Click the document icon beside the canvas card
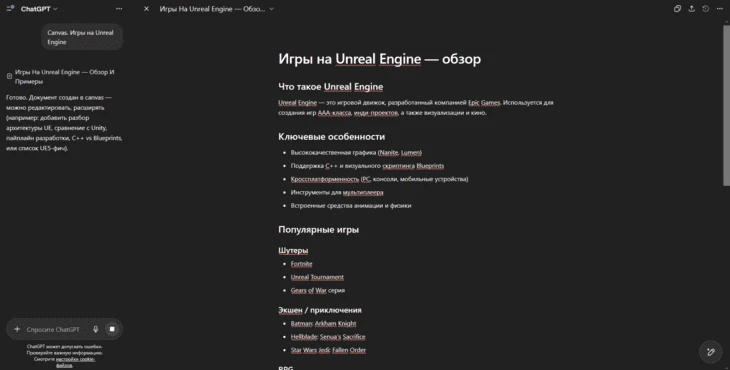This screenshot has height=370, width=730. coord(9,76)
